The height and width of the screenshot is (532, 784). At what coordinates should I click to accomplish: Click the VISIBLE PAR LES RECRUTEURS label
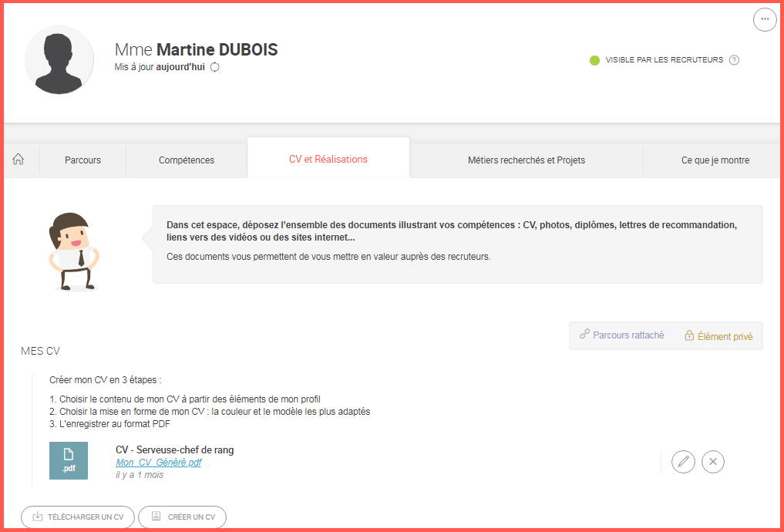[664, 60]
